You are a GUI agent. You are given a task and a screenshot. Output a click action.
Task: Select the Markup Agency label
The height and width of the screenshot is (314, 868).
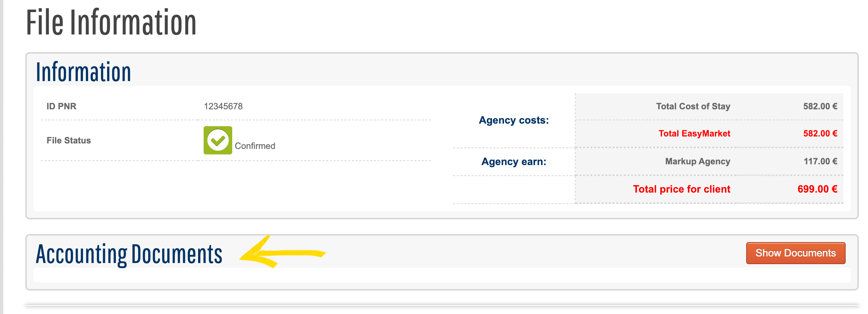tap(697, 161)
